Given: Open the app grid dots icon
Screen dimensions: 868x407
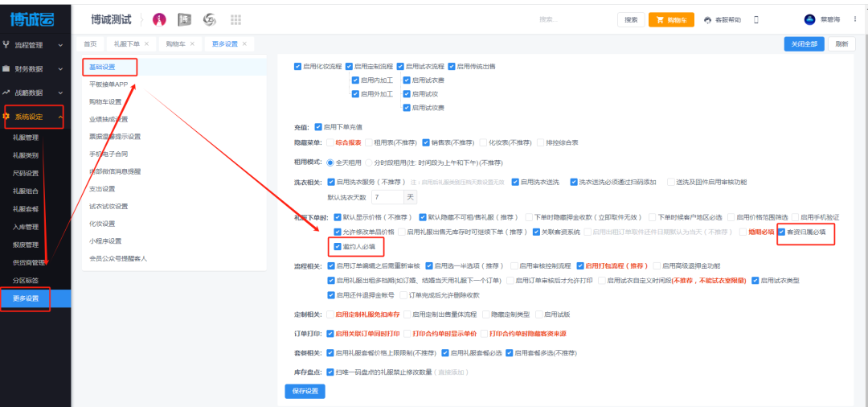Looking at the screenshot, I should (235, 20).
